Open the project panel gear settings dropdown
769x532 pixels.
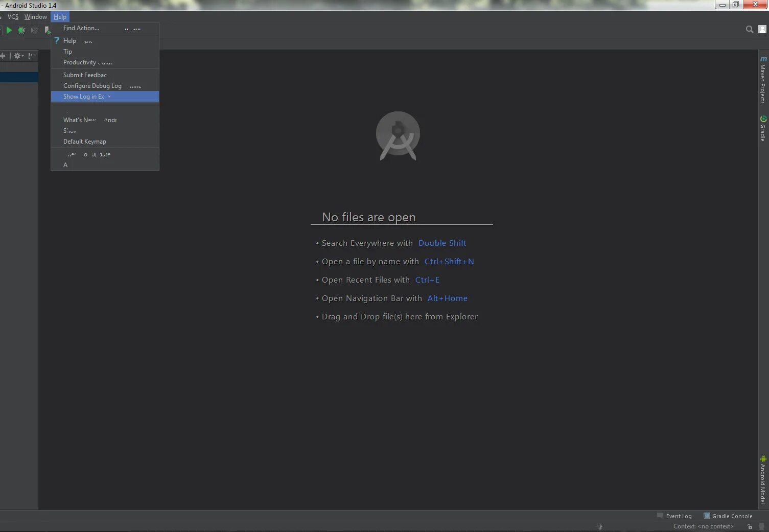click(x=18, y=56)
